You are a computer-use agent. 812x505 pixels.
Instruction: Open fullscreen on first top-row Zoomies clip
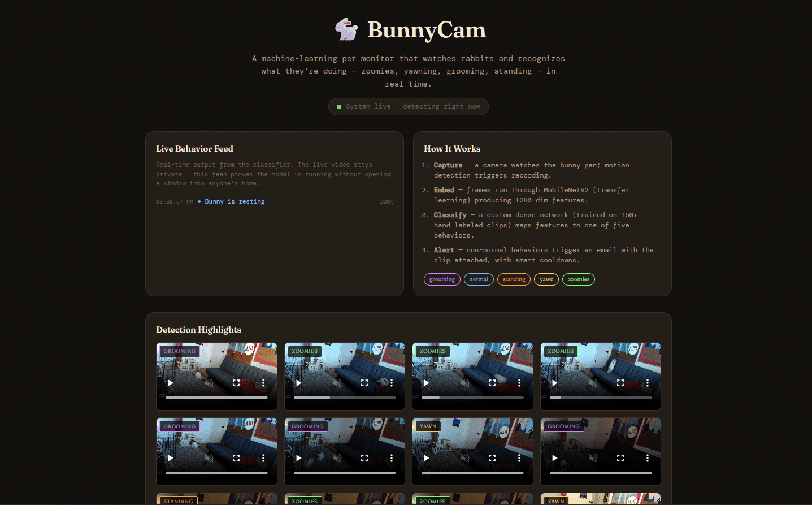pyautogui.click(x=364, y=383)
